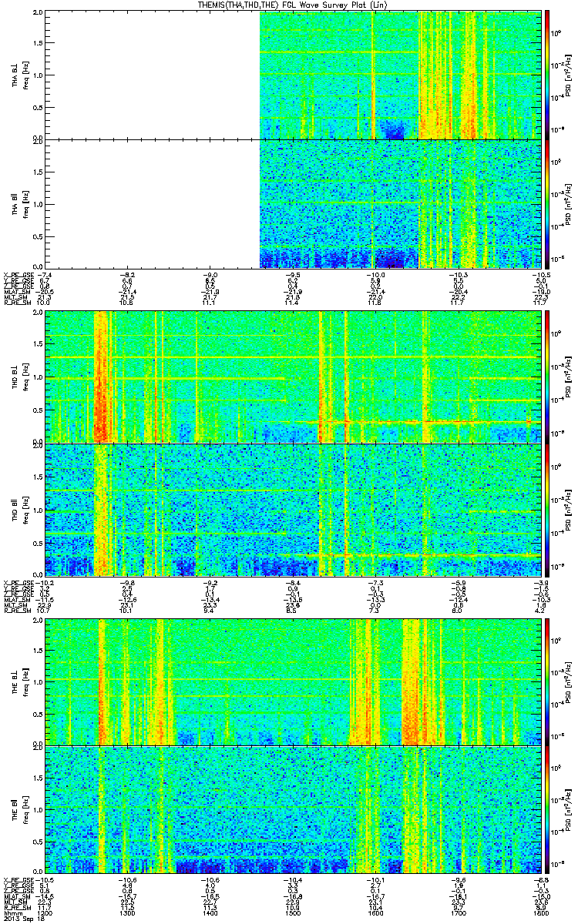
Task: Click the R_RE_SM row label under the THA panels
Action: (16, 304)
